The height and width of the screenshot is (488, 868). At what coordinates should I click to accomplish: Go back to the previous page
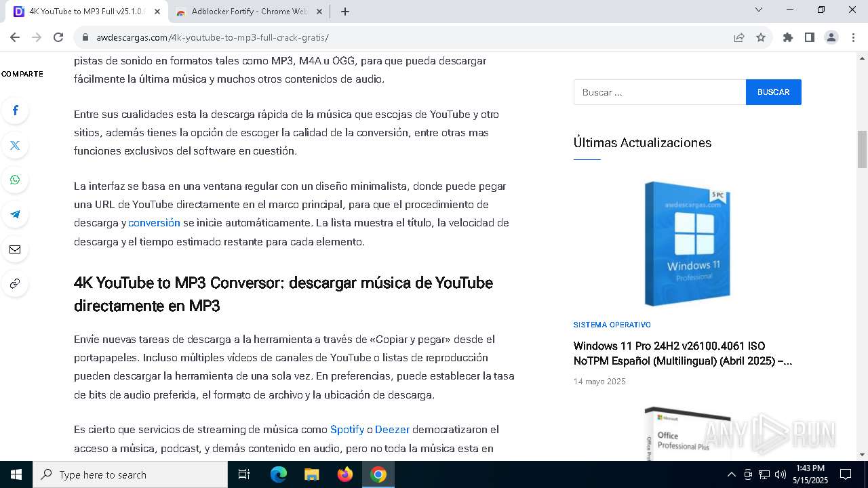coord(15,37)
